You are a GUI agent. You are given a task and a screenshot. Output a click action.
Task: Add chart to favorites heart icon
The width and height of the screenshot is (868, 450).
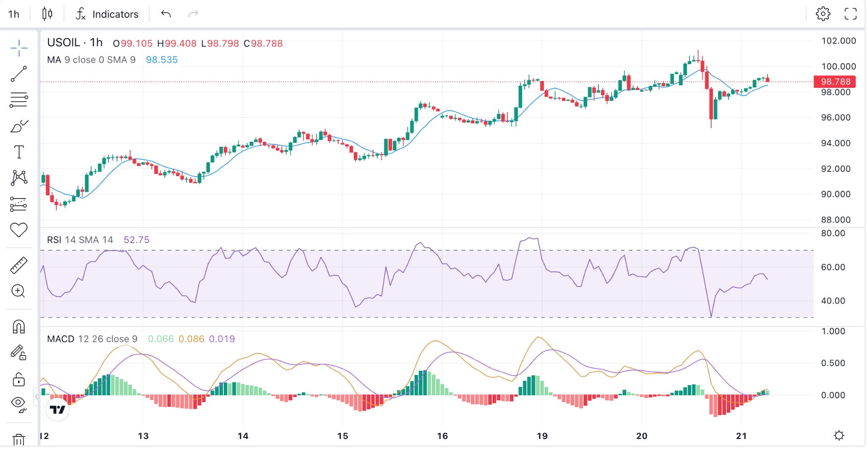pyautogui.click(x=19, y=230)
